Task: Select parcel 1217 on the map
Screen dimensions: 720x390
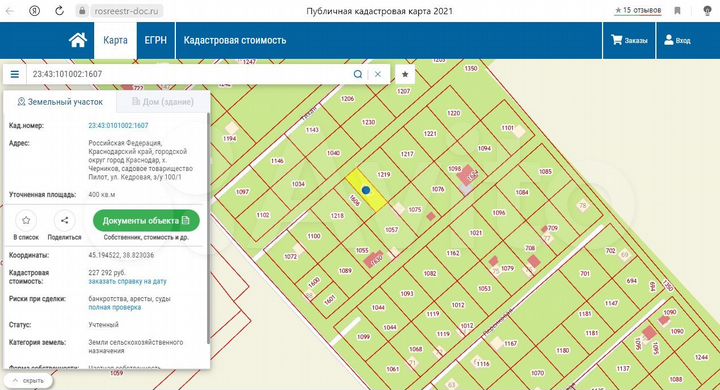Action: tap(407, 154)
